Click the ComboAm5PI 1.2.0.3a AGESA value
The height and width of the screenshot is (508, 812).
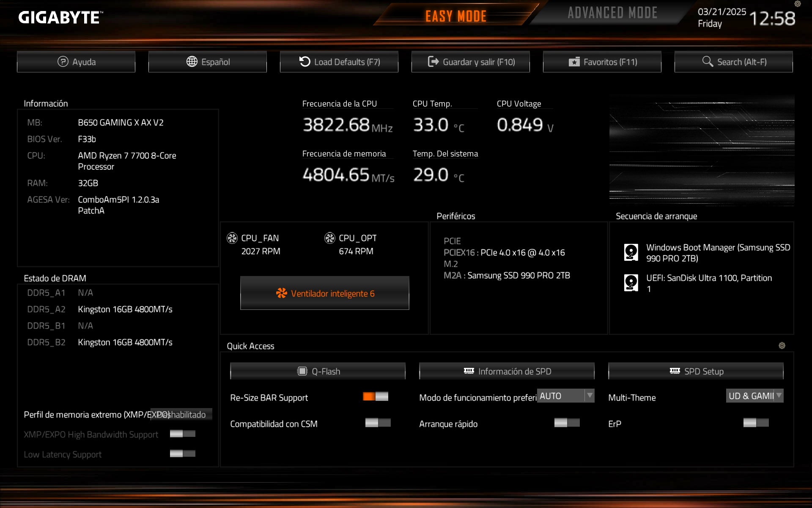118,205
